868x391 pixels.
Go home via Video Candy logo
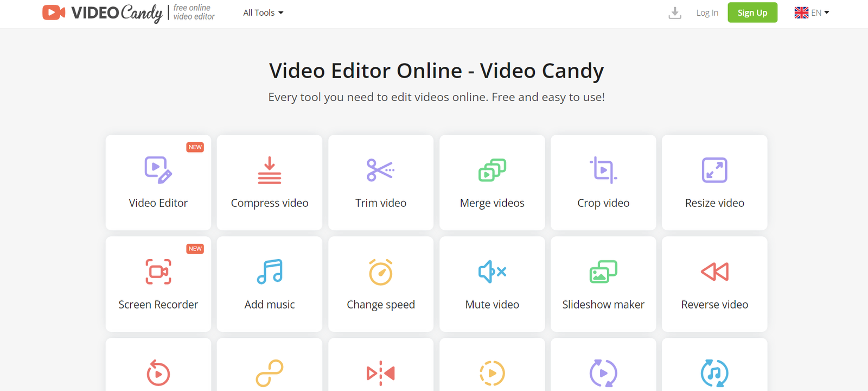[103, 12]
